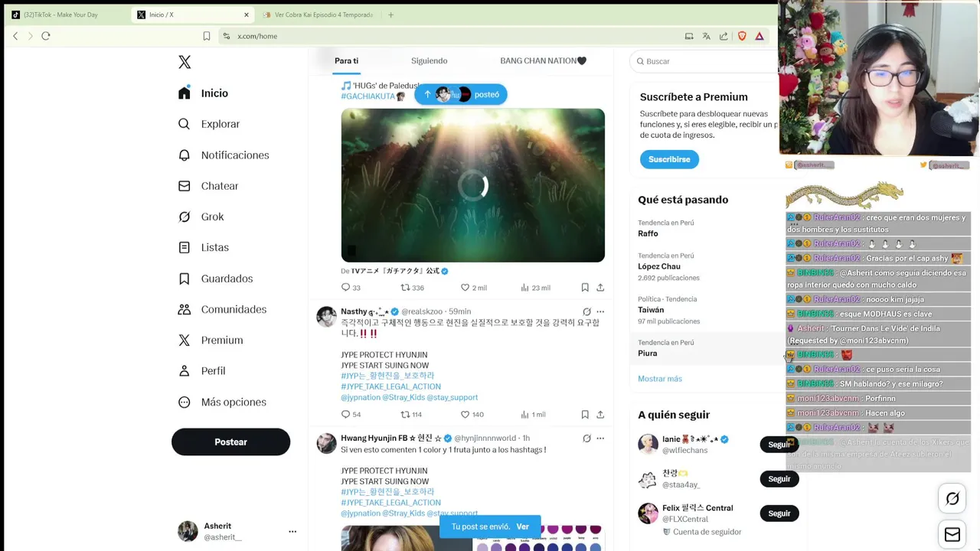Open Premium from sidebar
Image resolution: width=980 pixels, height=551 pixels.
[x=211, y=340]
